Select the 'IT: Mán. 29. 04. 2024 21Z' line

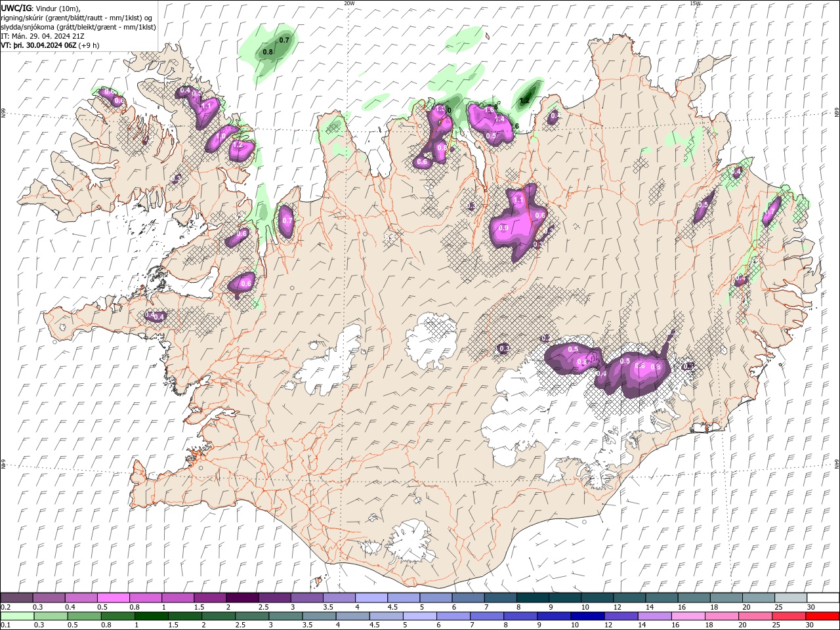[x=43, y=36]
